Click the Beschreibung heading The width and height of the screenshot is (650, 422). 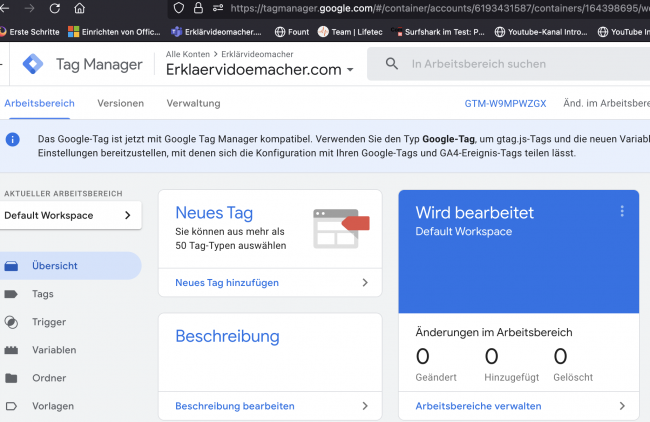(227, 336)
